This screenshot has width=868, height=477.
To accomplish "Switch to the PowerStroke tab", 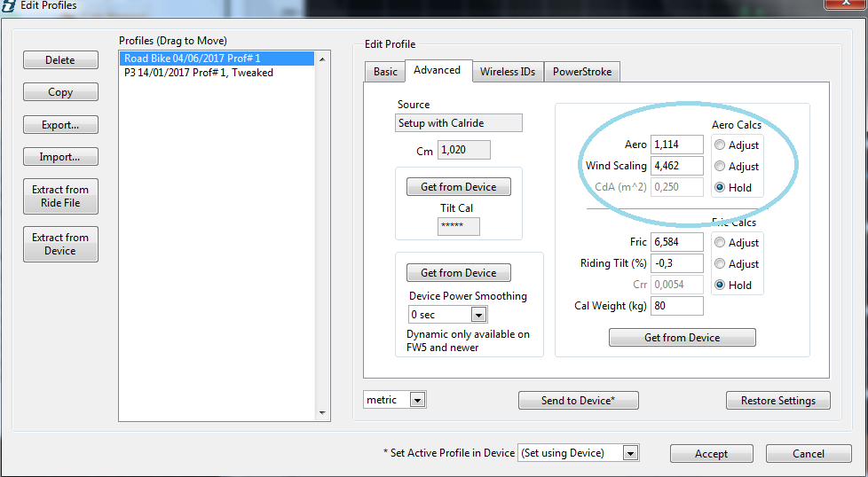I will [x=581, y=72].
